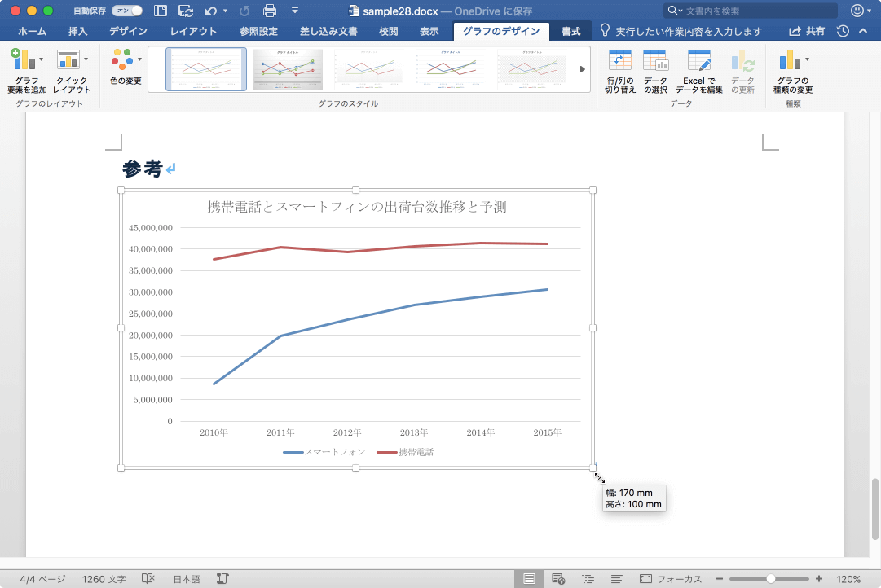Screen dimensions: 881x588
Task: Switch to Outline view icon
Action: coord(588,579)
